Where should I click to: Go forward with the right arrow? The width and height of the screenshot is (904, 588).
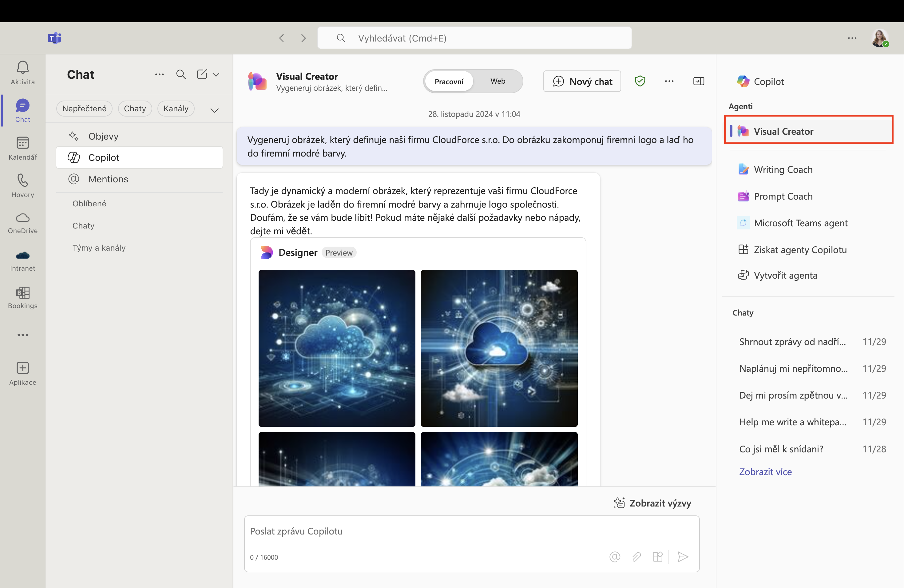pos(303,38)
